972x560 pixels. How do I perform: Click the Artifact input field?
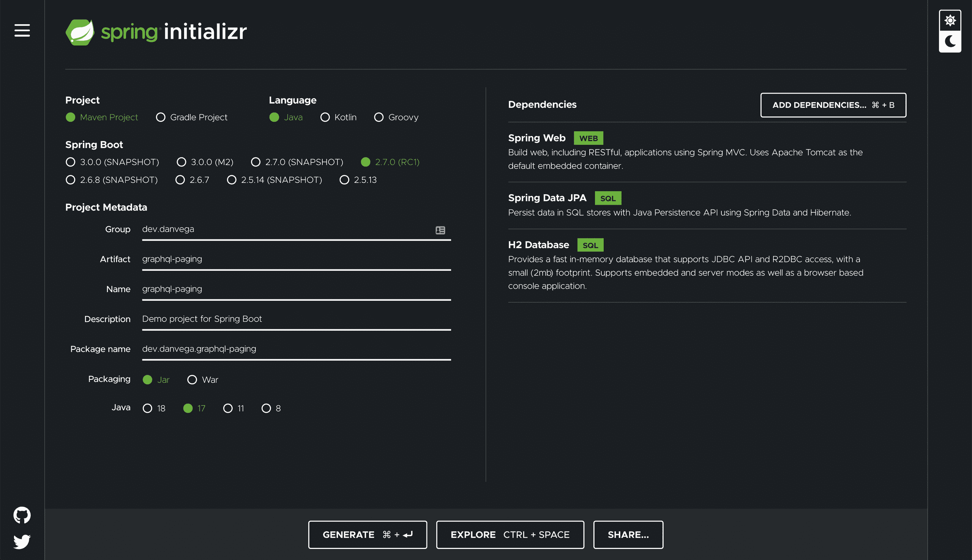coord(269,259)
